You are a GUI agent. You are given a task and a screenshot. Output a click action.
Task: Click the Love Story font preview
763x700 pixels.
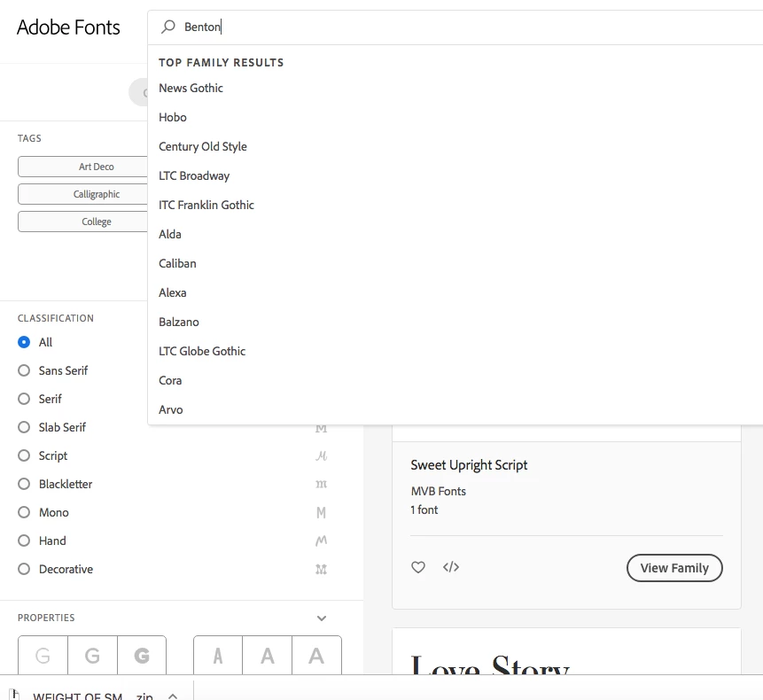tap(489, 665)
